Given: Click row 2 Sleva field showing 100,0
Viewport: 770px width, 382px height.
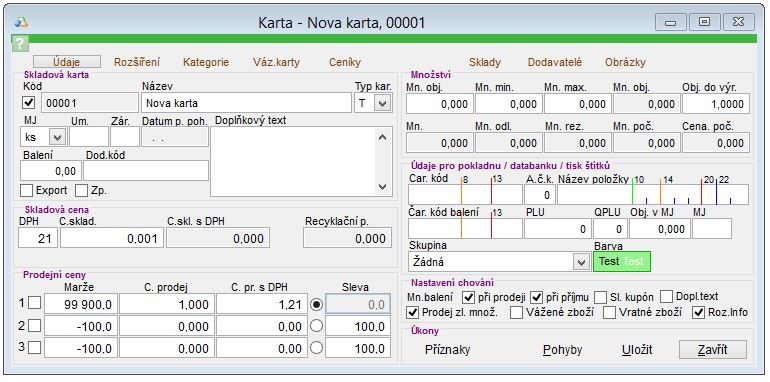Looking at the screenshot, I should (x=358, y=326).
